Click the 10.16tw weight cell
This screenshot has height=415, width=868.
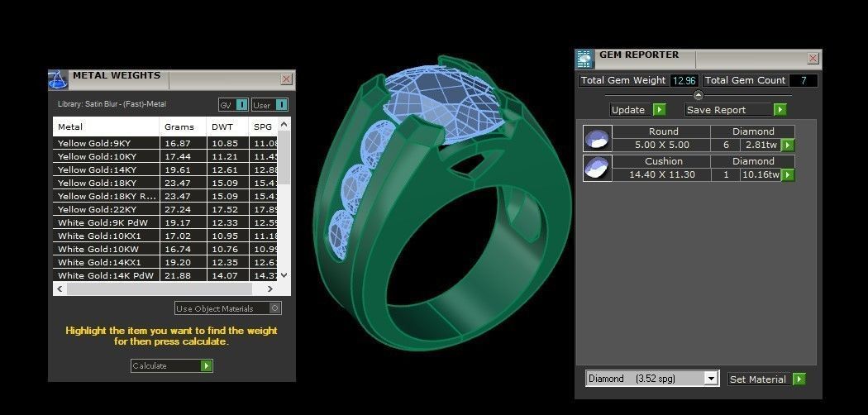point(761,175)
